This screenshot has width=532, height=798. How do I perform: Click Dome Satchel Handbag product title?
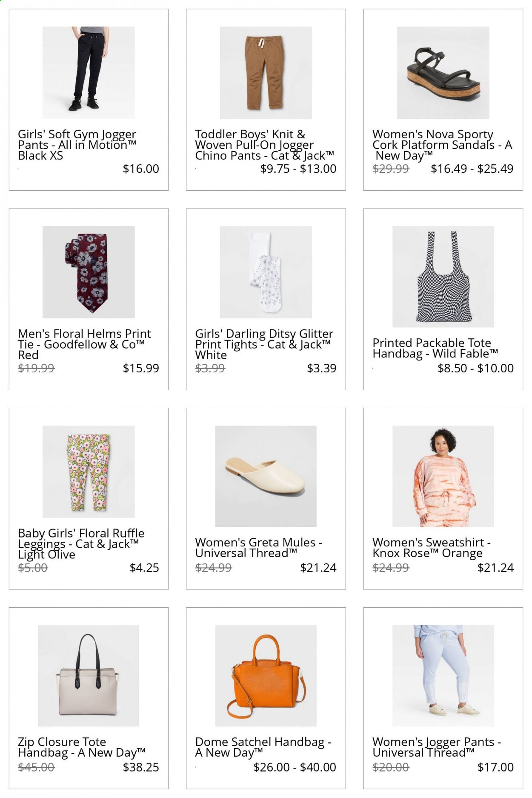pos(263,747)
